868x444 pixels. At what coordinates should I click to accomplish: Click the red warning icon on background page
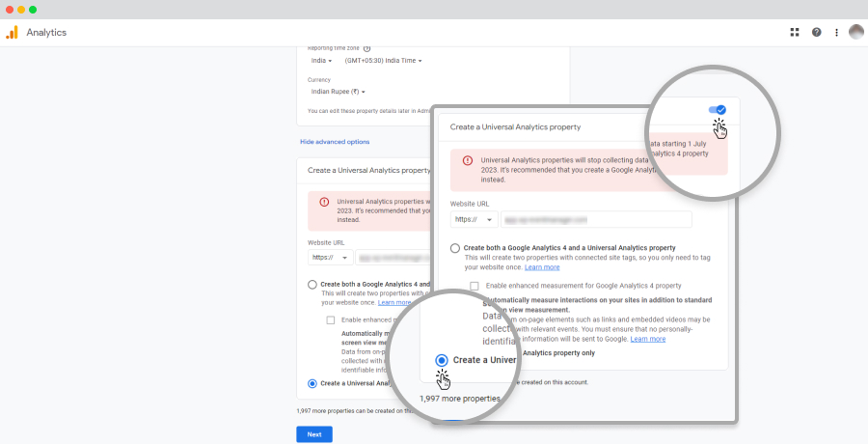324,203
